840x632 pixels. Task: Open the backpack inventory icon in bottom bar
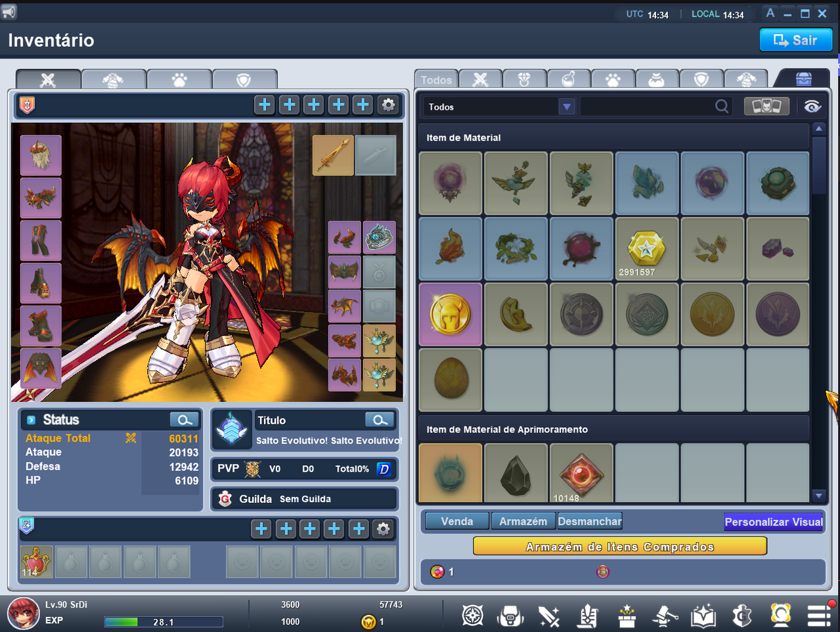tap(510, 616)
